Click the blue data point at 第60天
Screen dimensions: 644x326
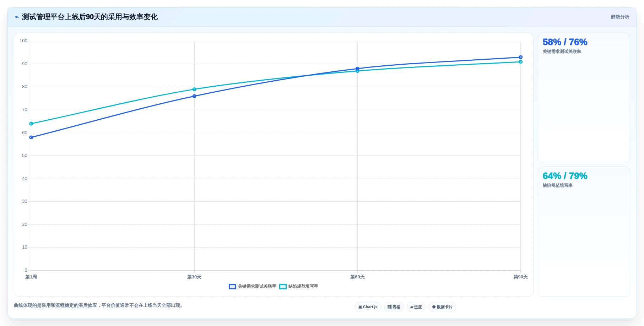tap(357, 69)
